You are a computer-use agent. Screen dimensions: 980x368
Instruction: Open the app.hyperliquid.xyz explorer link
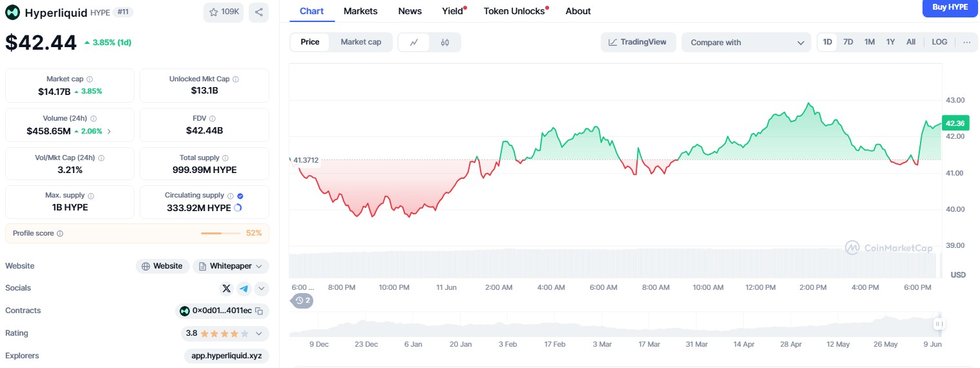click(226, 356)
